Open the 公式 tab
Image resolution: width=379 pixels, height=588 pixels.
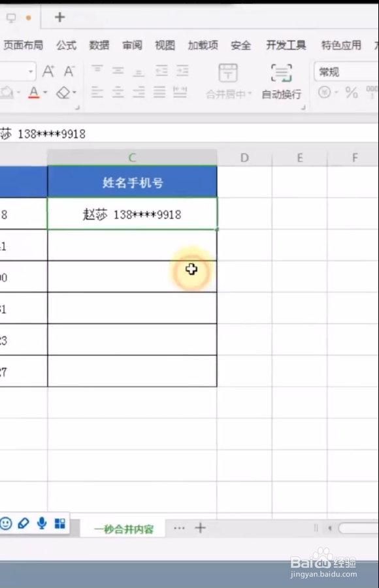click(x=67, y=45)
